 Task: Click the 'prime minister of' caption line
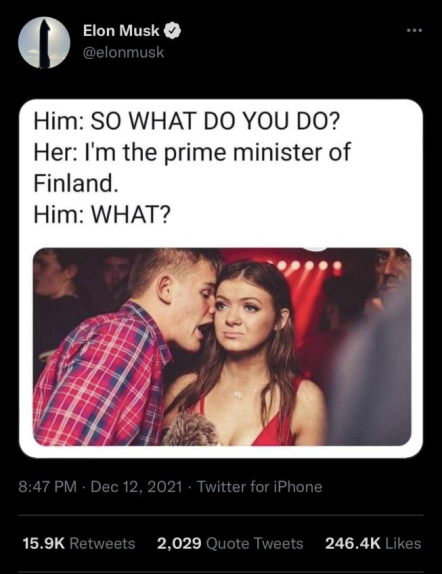point(192,152)
